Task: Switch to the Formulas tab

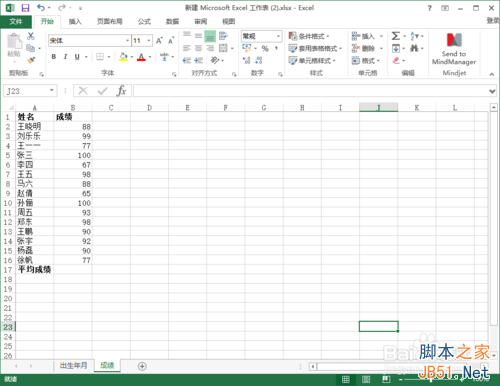Action: [144, 22]
